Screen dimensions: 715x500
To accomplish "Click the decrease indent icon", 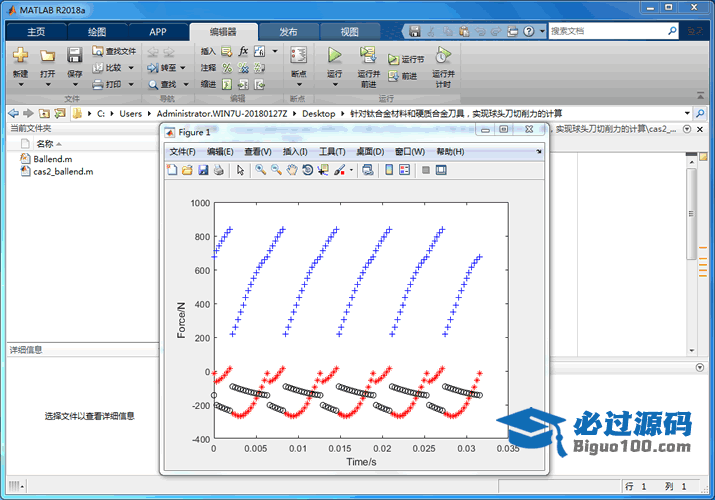I will [259, 84].
